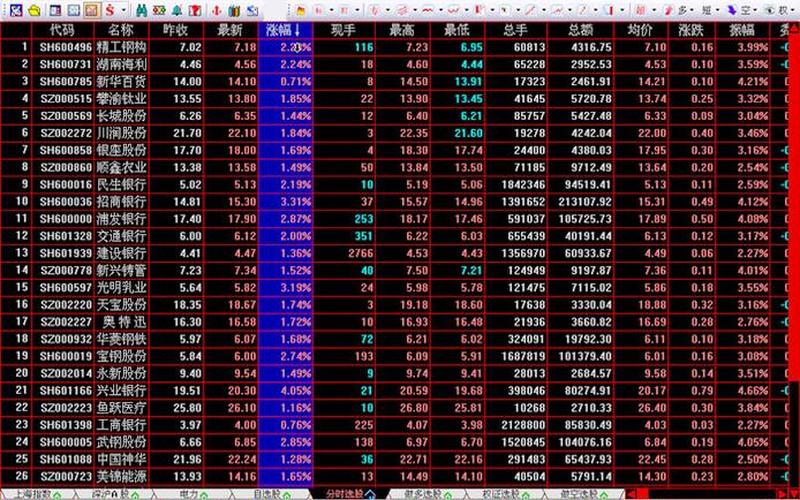Open the yellow folder toolbar icon
Viewport: 800px width, 500px height.
(x=34, y=11)
